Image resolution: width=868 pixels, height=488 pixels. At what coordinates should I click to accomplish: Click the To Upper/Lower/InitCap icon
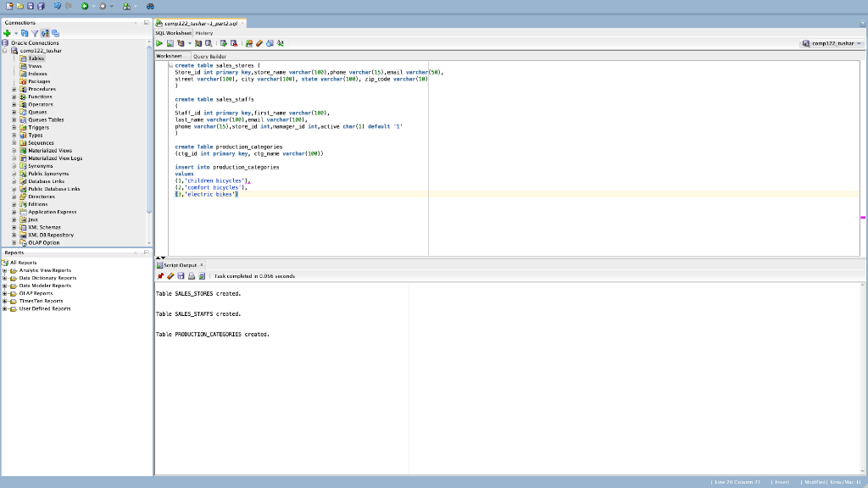(280, 43)
